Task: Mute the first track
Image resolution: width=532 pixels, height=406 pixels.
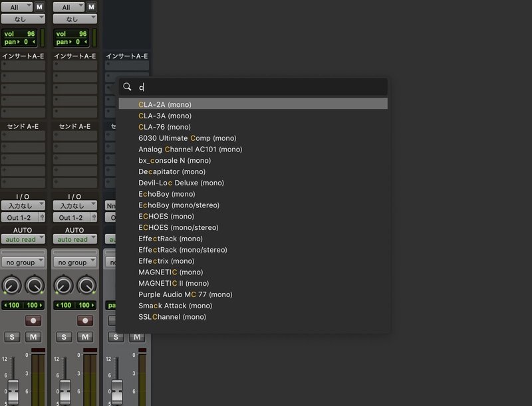Action: (x=33, y=337)
